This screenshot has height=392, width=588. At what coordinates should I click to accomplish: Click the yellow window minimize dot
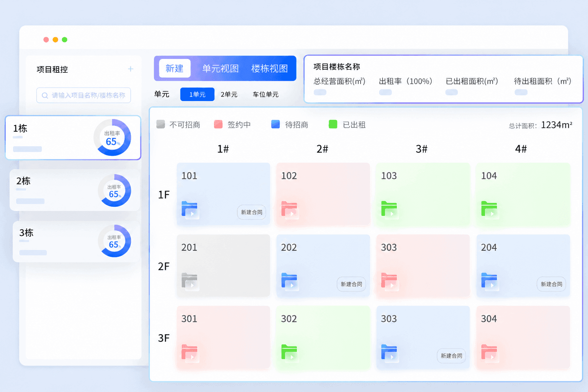(55, 39)
